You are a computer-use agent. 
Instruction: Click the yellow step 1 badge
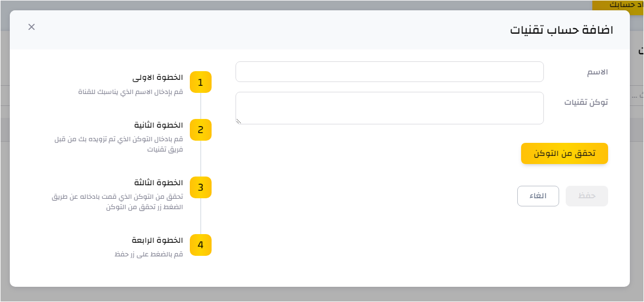tap(200, 82)
